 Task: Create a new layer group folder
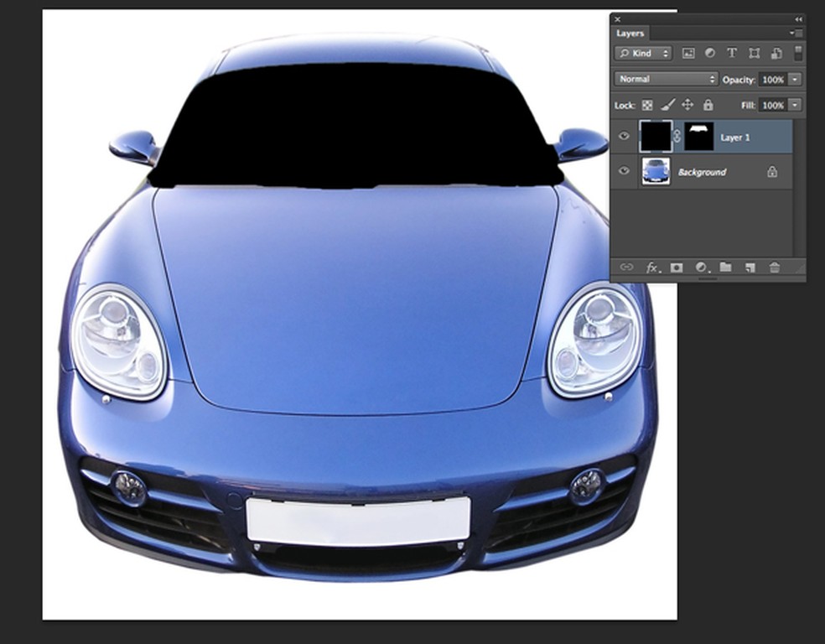pos(725,267)
